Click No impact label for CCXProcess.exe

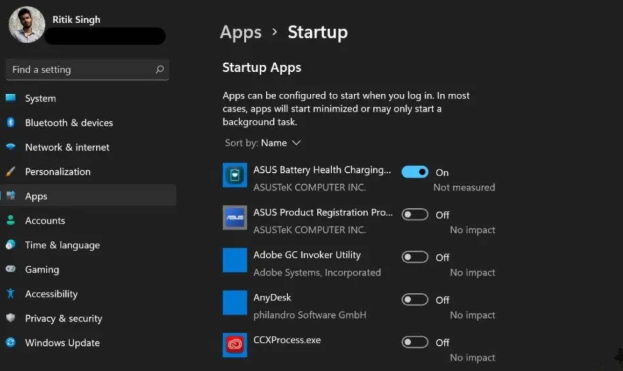472,357
